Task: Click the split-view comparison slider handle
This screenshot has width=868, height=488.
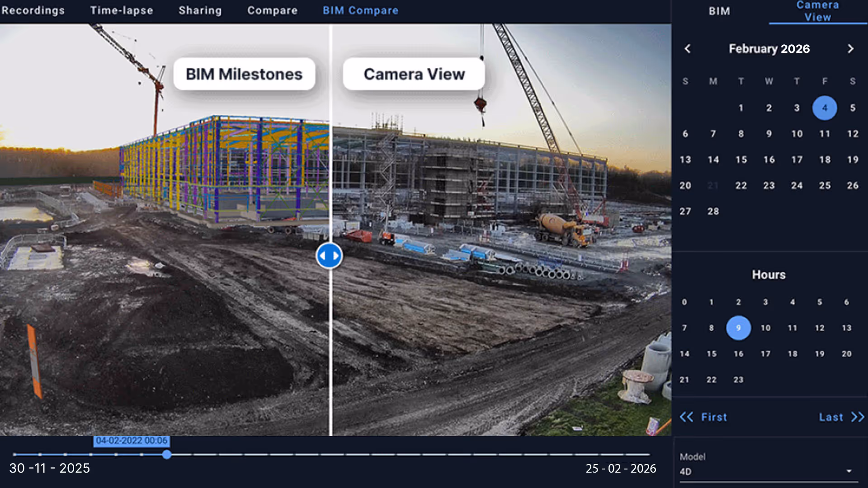Action: 329,256
